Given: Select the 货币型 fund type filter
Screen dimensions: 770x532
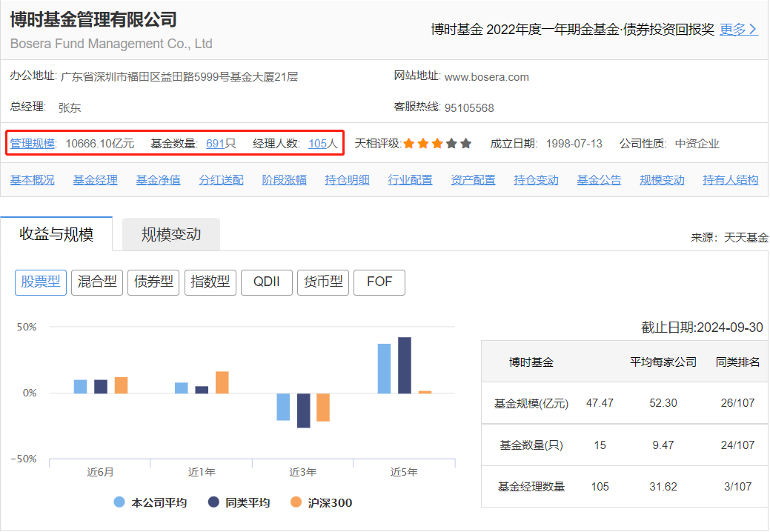Looking at the screenshot, I should point(323,282).
